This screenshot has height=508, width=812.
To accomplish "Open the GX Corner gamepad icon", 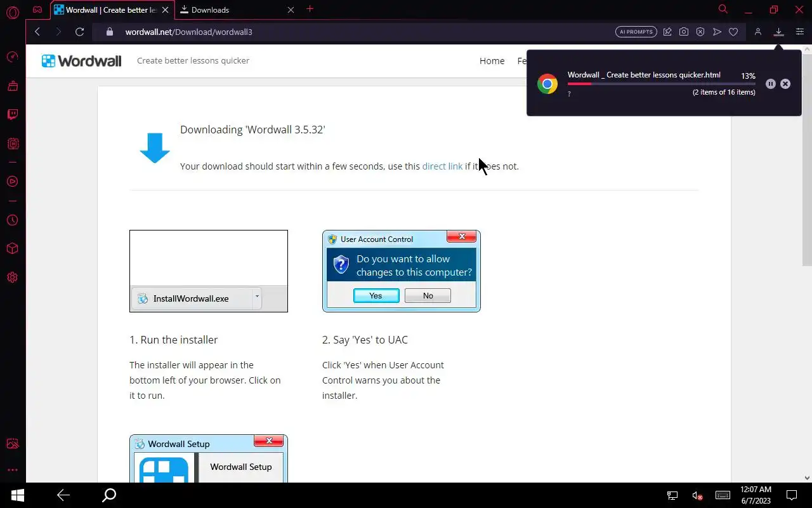I will (x=37, y=10).
